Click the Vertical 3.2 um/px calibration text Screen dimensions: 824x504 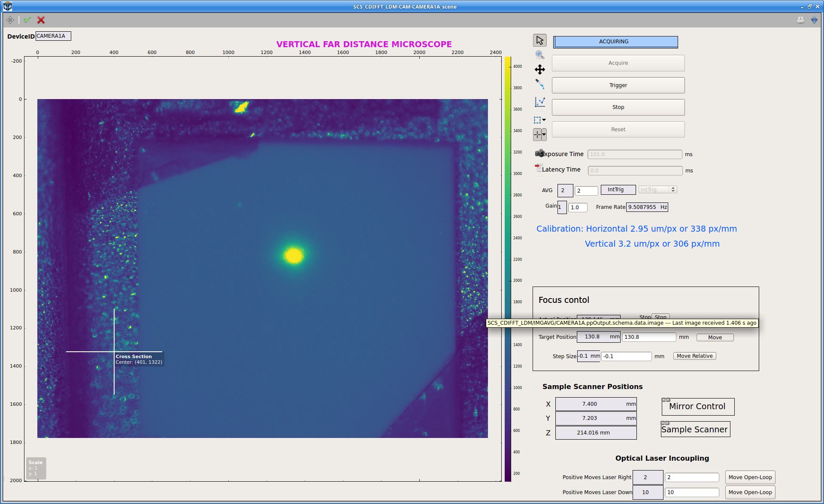(x=652, y=244)
